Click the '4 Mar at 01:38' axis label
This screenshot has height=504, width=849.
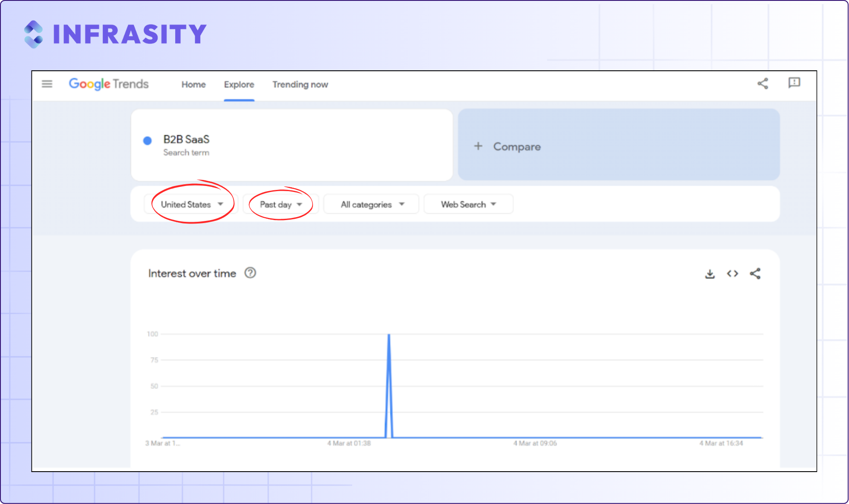point(349,443)
